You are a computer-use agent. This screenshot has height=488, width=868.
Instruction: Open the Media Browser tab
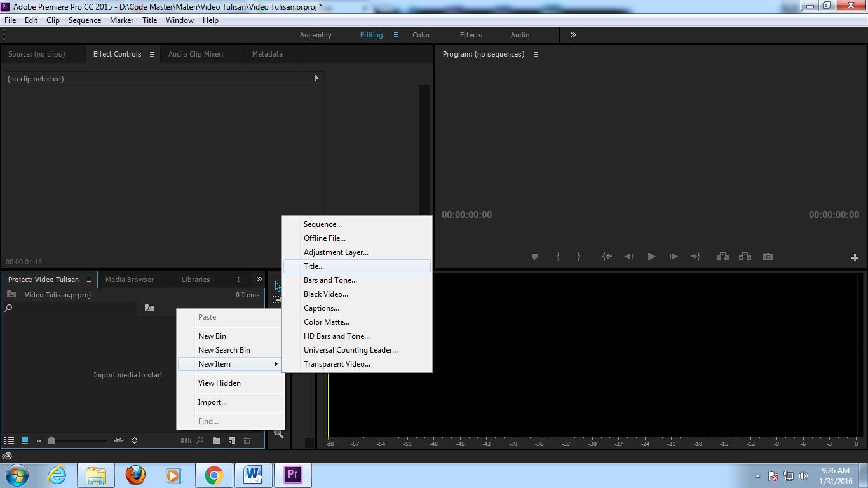coord(130,280)
